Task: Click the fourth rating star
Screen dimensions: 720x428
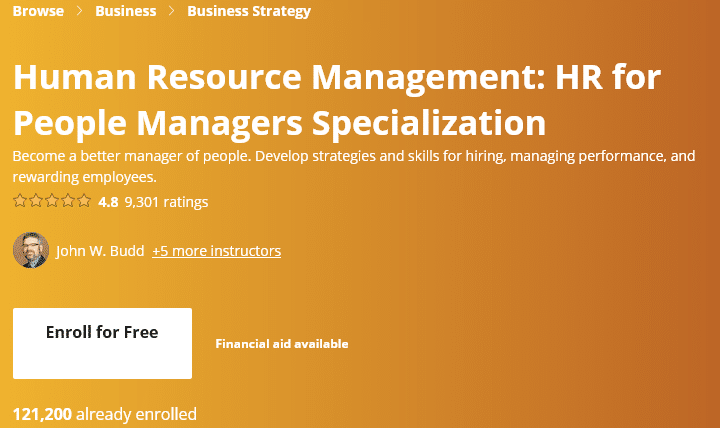Action: tap(68, 201)
